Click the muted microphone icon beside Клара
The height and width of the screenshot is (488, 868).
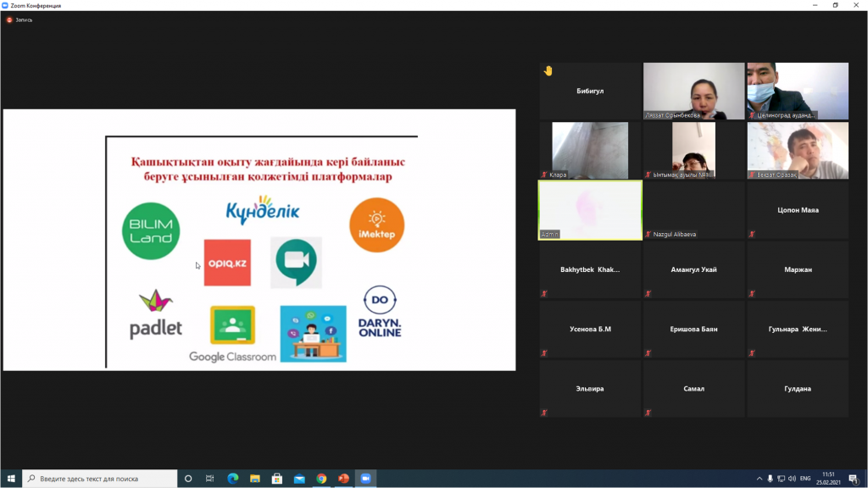point(544,175)
